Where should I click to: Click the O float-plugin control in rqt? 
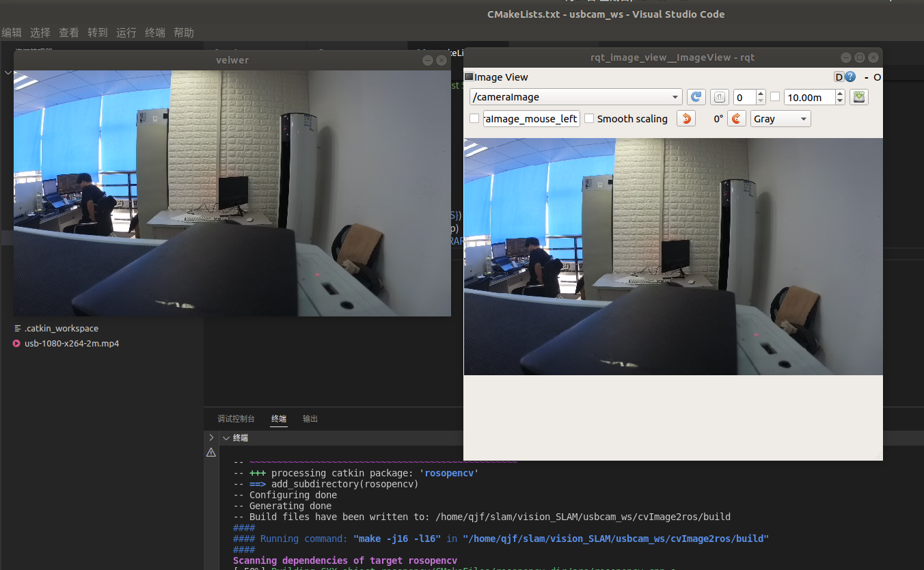click(877, 77)
